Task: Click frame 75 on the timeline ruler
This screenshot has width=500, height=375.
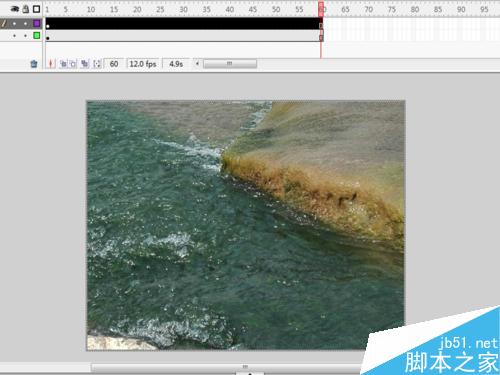Action: coord(392,10)
